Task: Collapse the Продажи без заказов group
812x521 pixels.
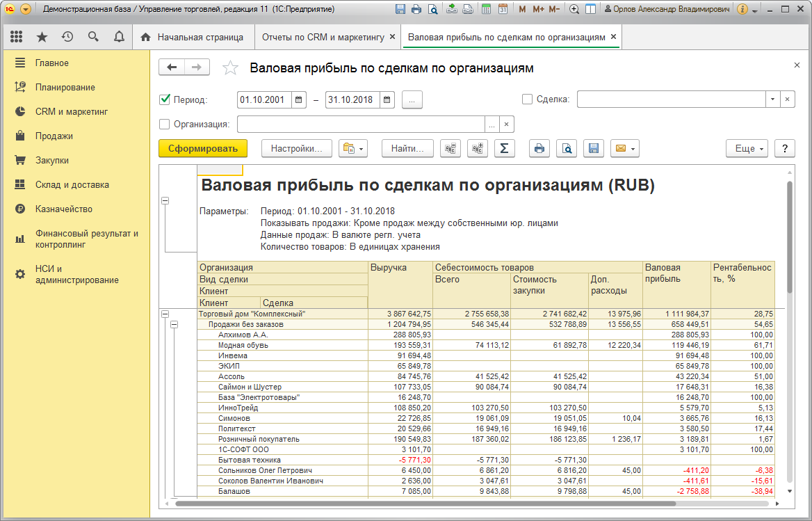Action: 174,325
